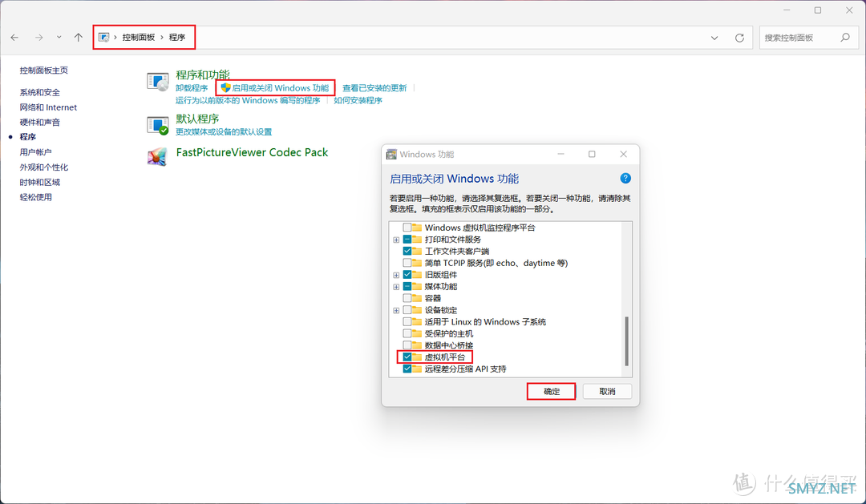
Task: Open 系统和安全 category
Action: click(40, 92)
